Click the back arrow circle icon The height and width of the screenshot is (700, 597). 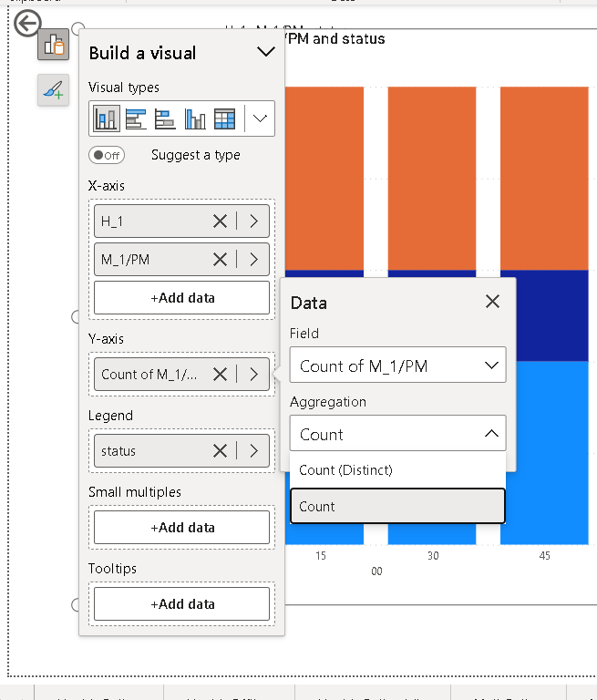(x=27, y=23)
